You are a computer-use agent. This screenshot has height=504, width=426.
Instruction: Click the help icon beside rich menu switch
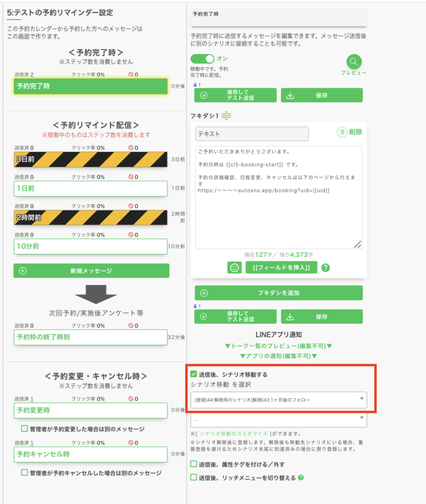(300, 477)
